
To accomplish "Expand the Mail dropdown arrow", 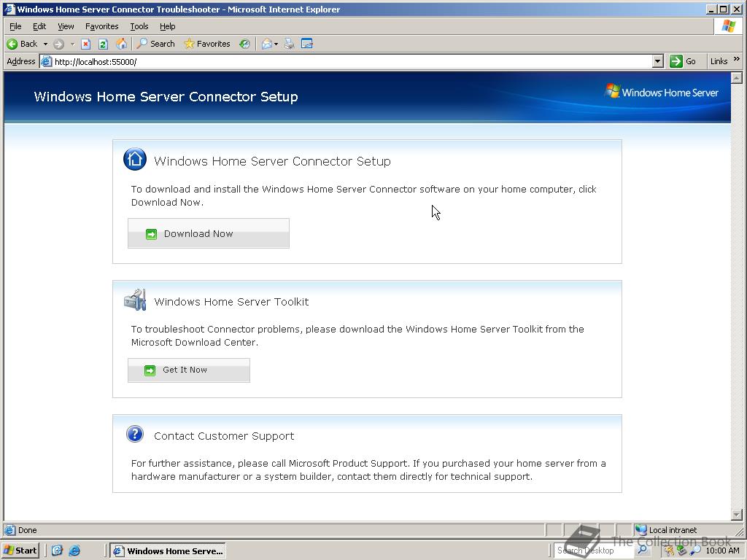I will pos(276,44).
